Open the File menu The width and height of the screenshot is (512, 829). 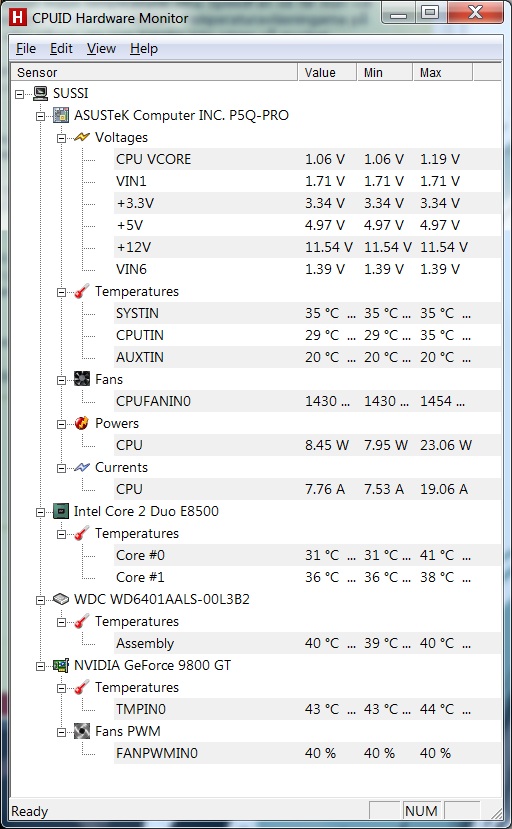click(26, 49)
